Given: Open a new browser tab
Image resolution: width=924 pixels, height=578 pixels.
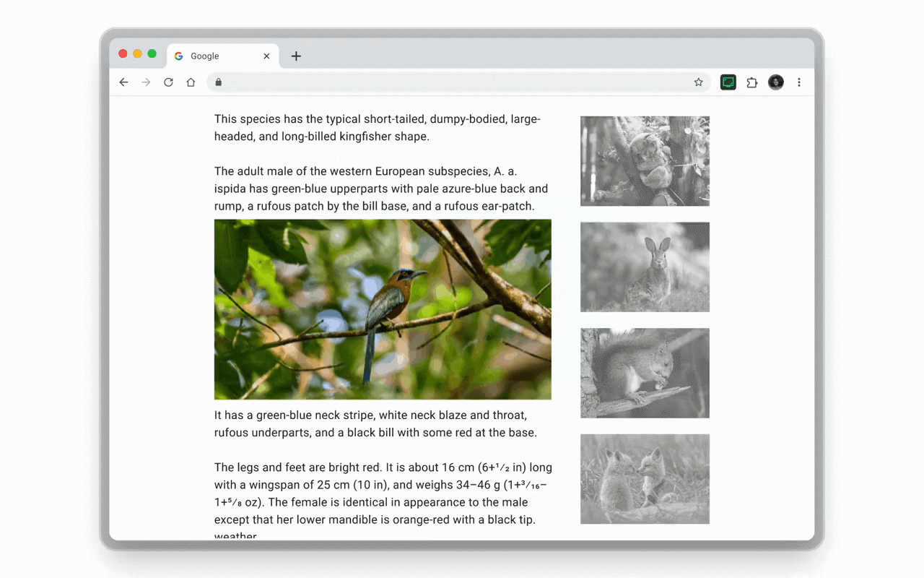Looking at the screenshot, I should (296, 56).
